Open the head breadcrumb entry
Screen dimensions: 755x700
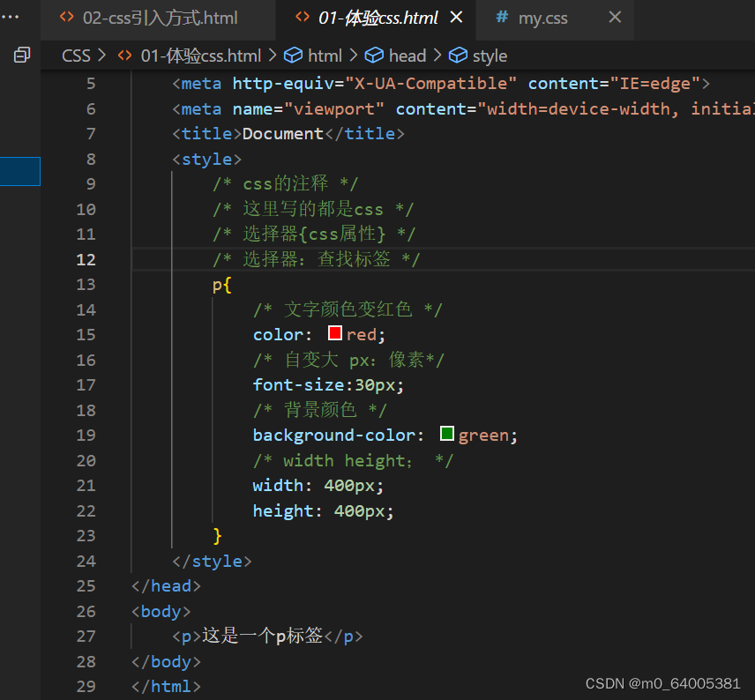pyautogui.click(x=407, y=55)
